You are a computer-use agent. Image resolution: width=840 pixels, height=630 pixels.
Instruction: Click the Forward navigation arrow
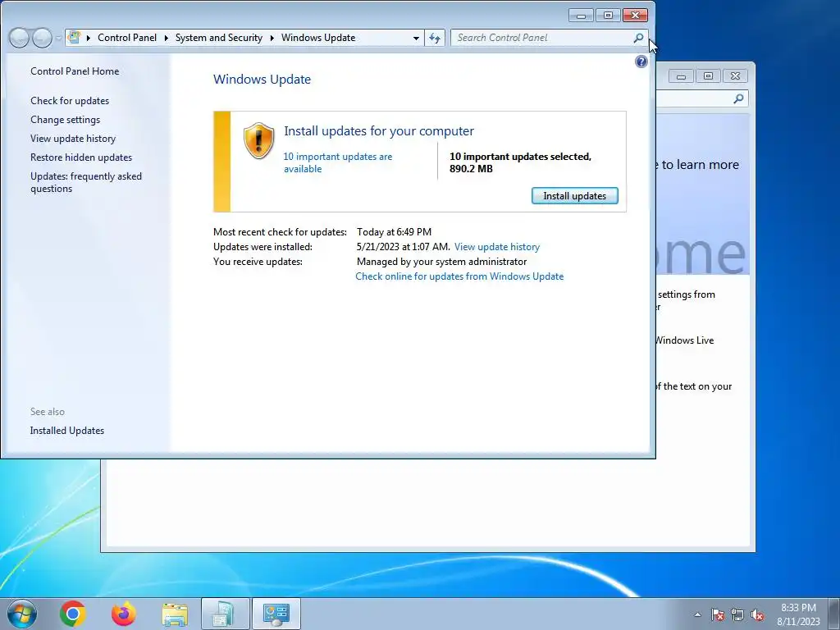(x=42, y=38)
